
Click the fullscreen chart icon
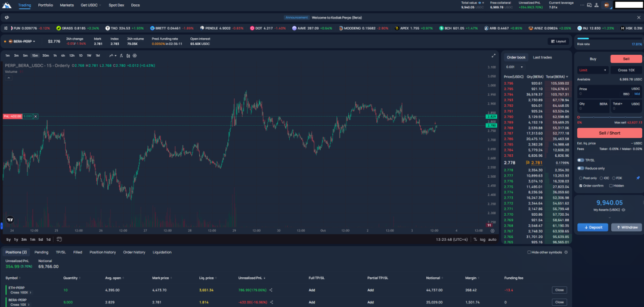[494, 55]
